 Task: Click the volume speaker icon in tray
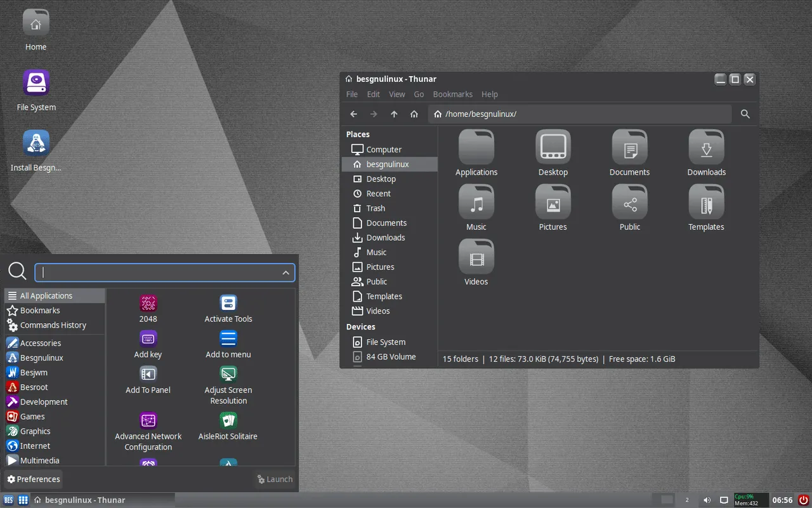707,500
